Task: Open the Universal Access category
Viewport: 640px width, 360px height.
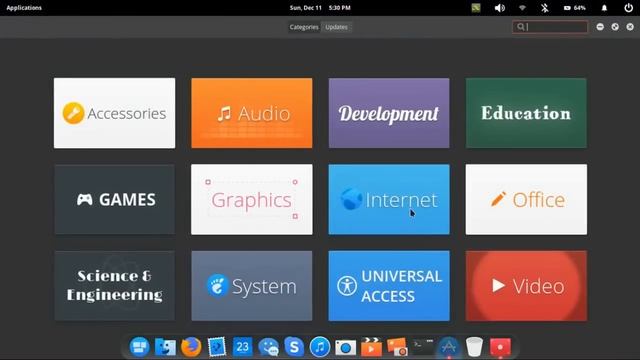Action: click(x=389, y=286)
